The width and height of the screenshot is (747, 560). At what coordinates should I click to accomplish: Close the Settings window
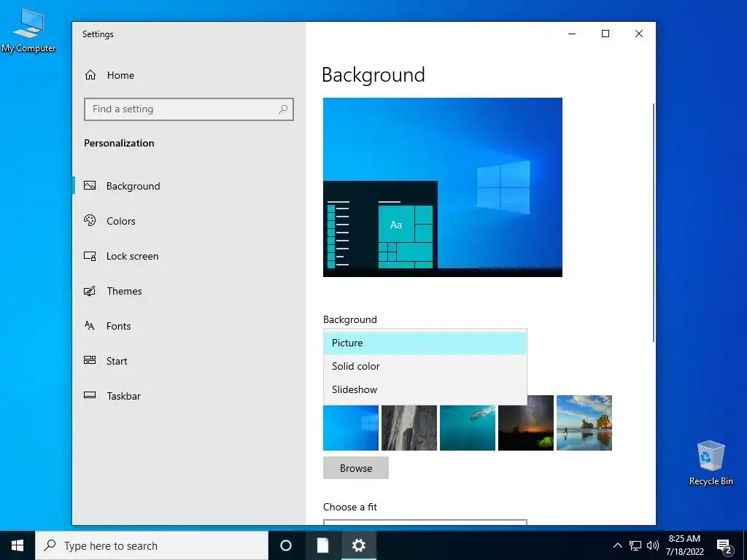(639, 34)
